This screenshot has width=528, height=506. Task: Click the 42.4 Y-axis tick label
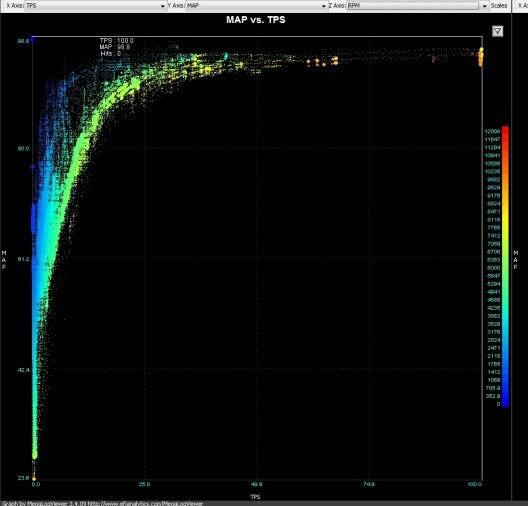pyautogui.click(x=23, y=370)
